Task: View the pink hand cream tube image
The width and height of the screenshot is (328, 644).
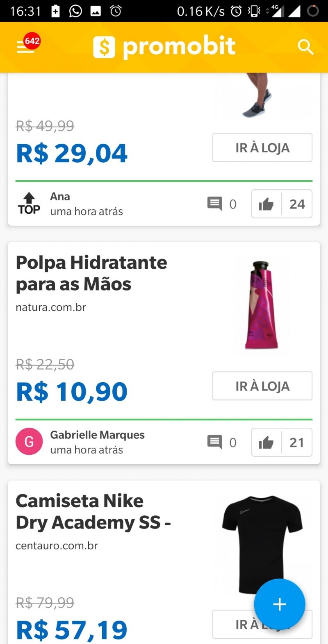Action: click(262, 305)
